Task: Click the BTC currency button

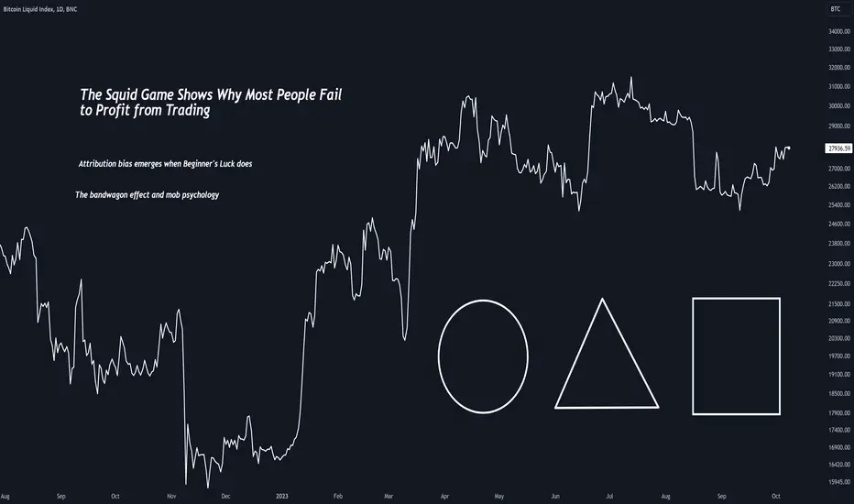Action: pyautogui.click(x=836, y=9)
